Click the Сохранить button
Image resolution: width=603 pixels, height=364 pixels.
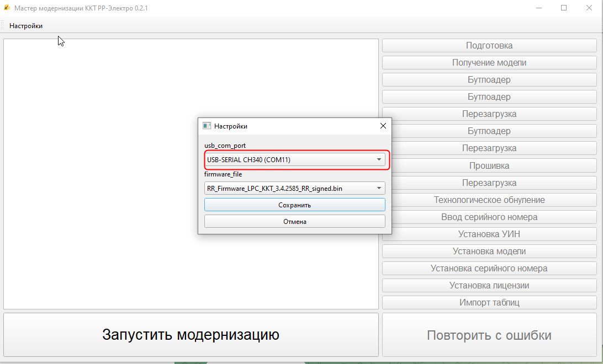[x=294, y=205]
